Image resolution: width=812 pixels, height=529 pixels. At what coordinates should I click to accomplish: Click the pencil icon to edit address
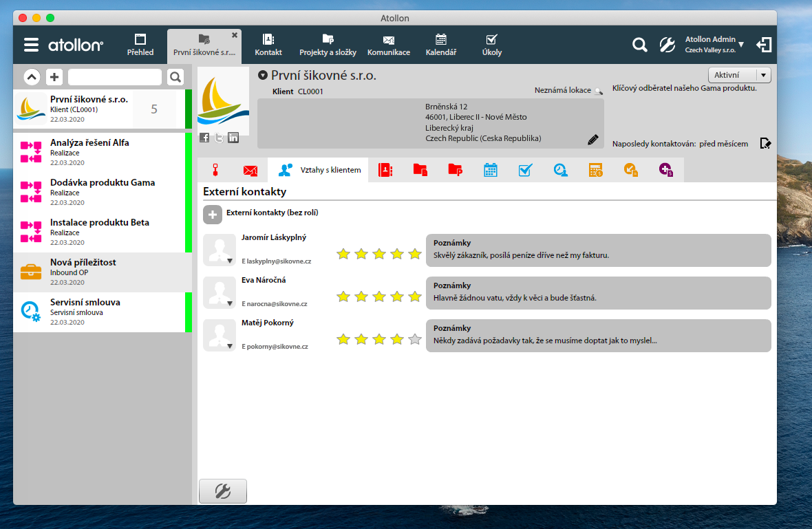(592, 140)
